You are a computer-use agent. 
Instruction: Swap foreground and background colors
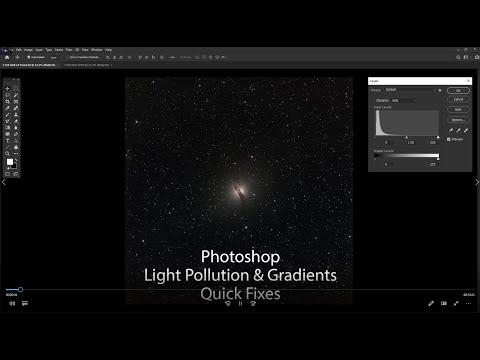(16, 160)
